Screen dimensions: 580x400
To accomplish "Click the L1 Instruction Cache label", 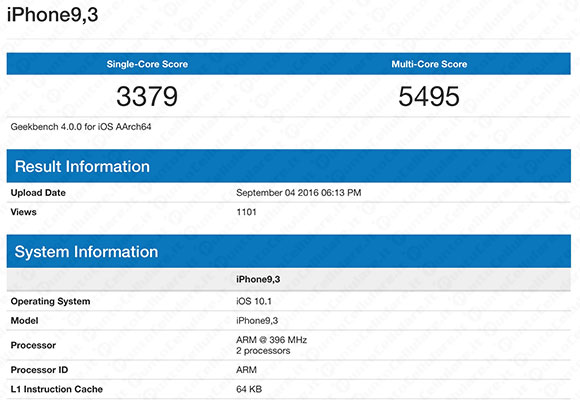I will pos(57,389).
